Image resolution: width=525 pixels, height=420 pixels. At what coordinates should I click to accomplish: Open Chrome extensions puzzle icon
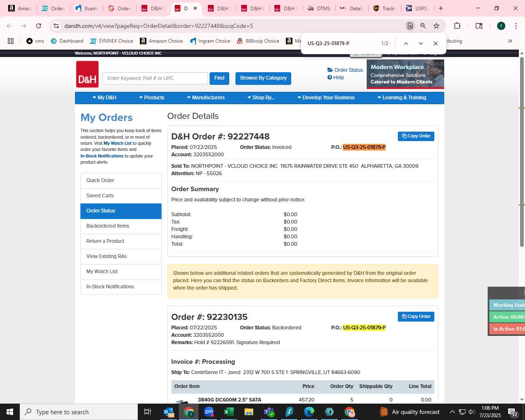coord(457,26)
